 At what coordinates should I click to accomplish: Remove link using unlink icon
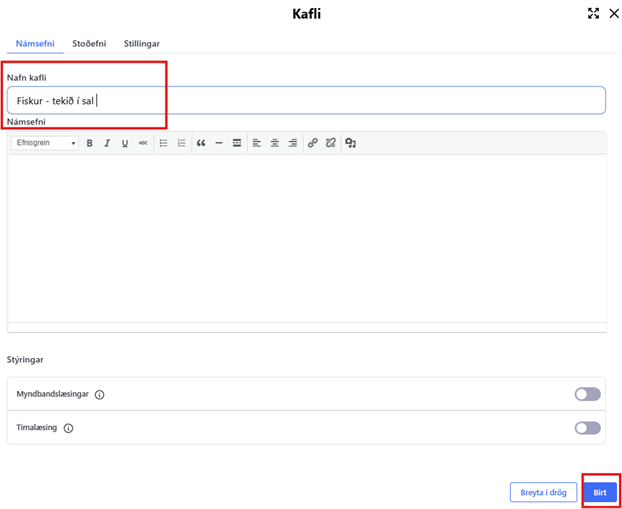[330, 143]
